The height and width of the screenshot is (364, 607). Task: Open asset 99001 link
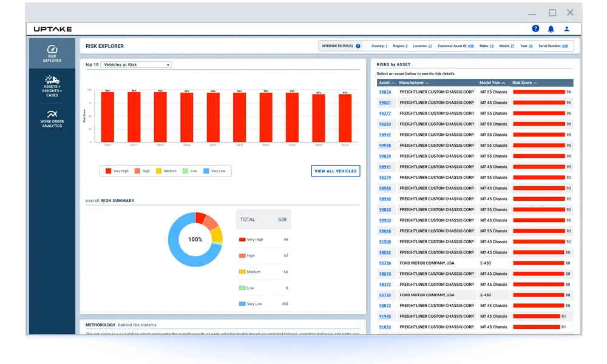coord(385,103)
